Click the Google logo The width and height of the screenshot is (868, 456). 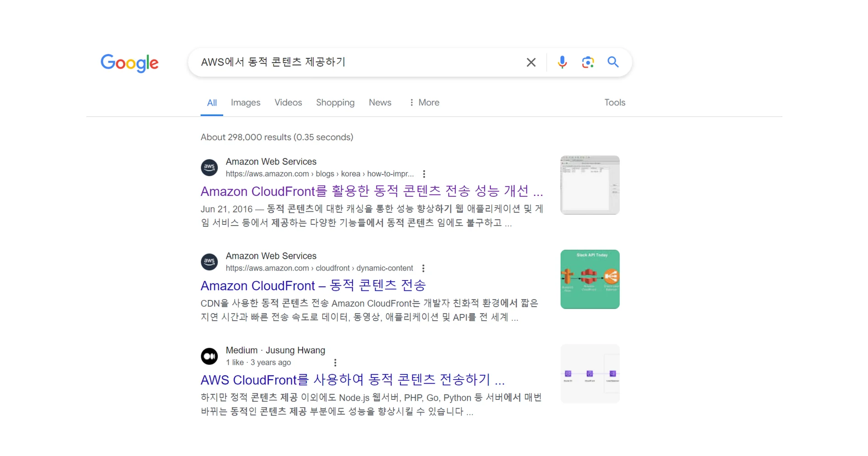[129, 63]
